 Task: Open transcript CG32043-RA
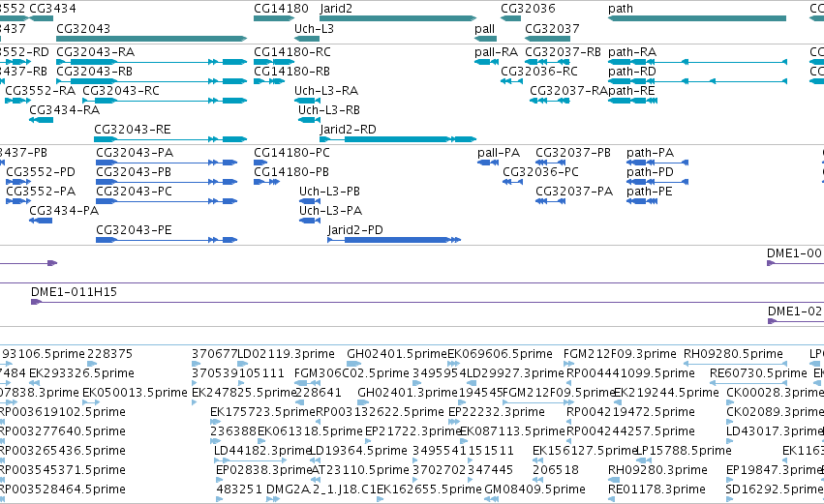click(x=95, y=52)
